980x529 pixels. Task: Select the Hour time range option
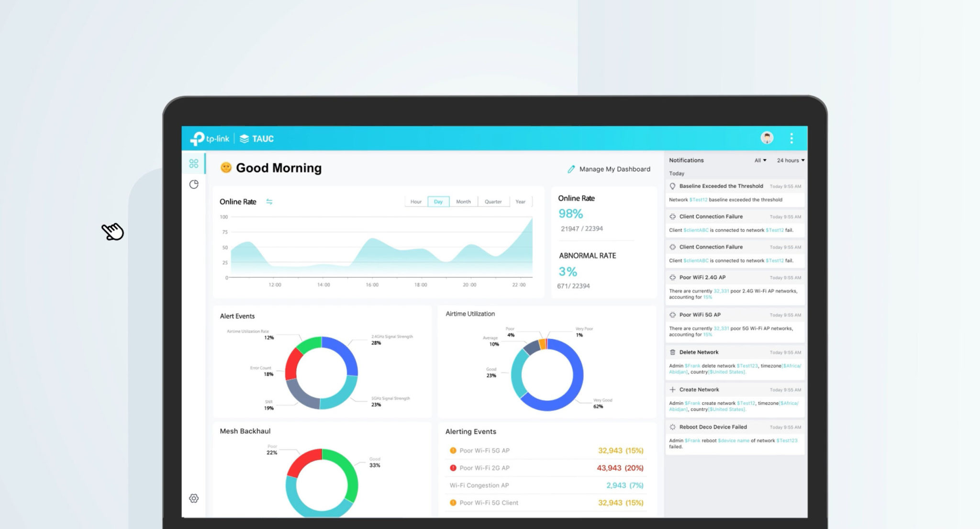pyautogui.click(x=416, y=202)
